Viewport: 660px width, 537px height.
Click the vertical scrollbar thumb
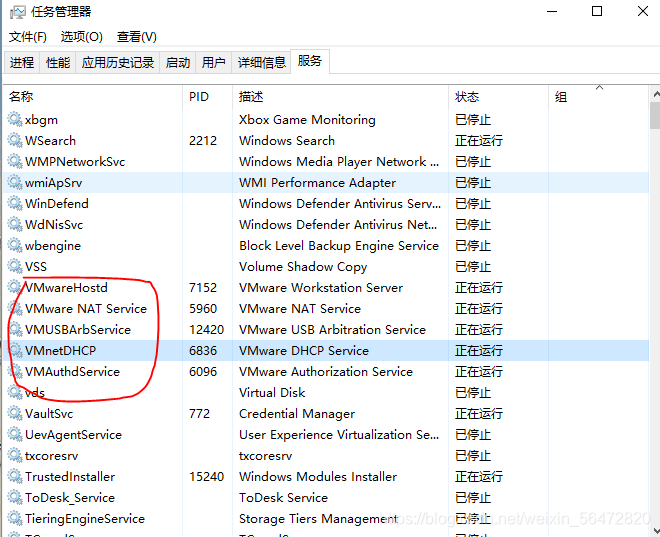655,115
